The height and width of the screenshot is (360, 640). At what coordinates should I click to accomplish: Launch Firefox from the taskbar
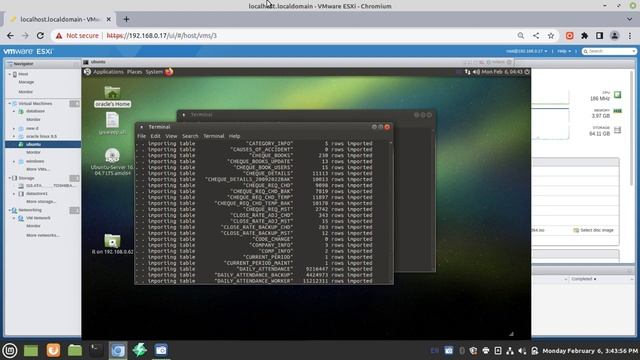click(53, 350)
